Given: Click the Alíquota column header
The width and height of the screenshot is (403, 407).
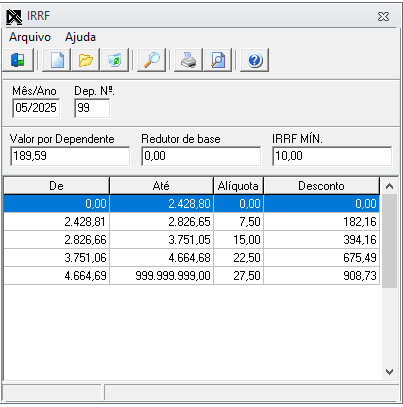Looking at the screenshot, I should coord(238,186).
